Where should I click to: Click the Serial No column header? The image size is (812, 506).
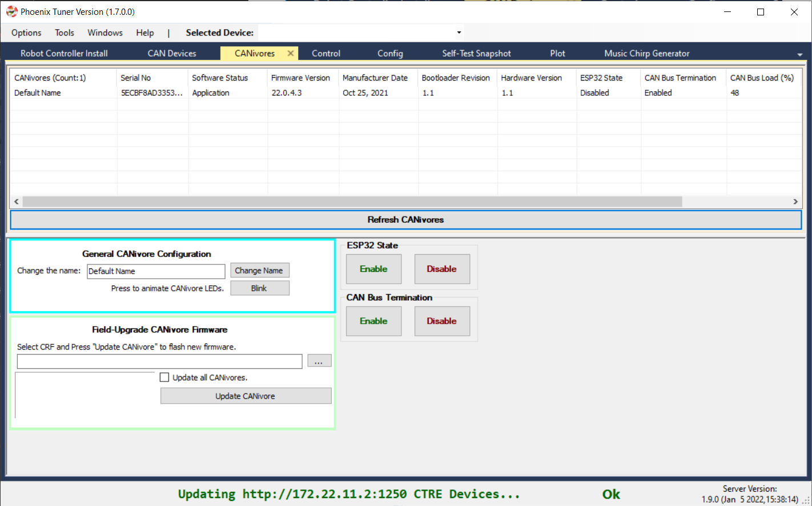point(152,78)
